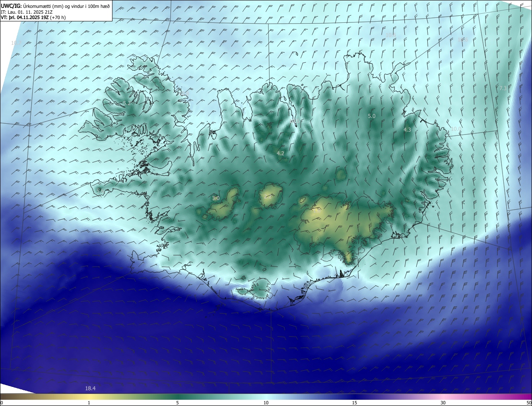The image size is (532, 406).
Task: Select the 5 tick label on the color scale
Action: click(177, 403)
